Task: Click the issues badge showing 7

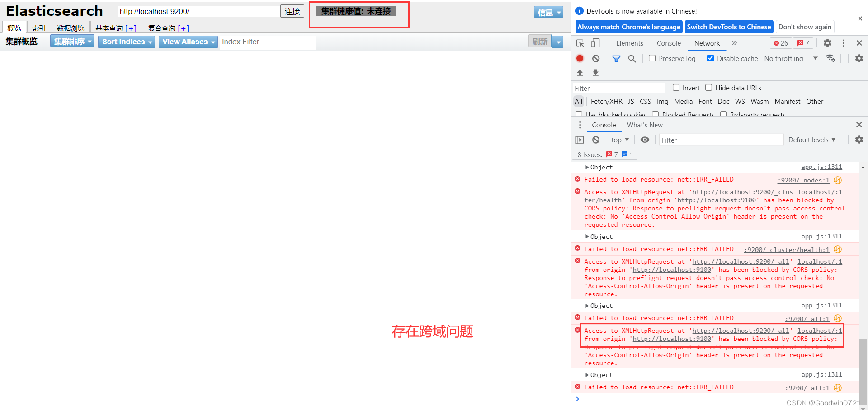Action: click(x=803, y=43)
